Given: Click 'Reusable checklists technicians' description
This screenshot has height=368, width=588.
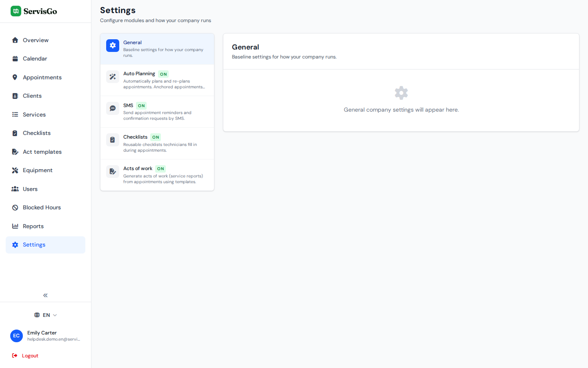Looking at the screenshot, I should [160, 148].
